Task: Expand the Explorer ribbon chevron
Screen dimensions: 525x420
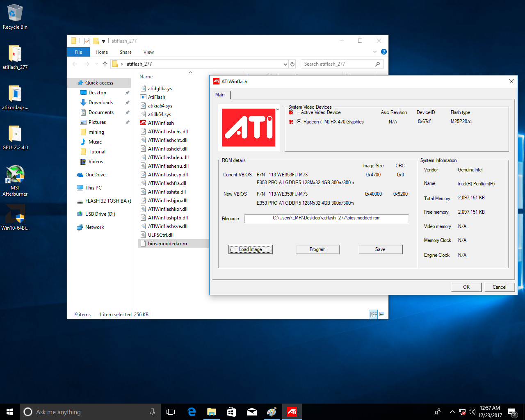Action: click(x=374, y=52)
